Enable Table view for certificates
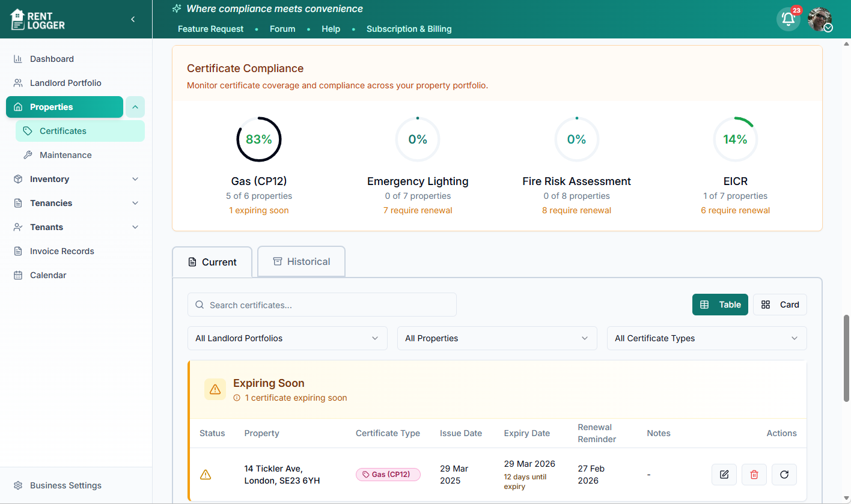851x504 pixels. [720, 304]
